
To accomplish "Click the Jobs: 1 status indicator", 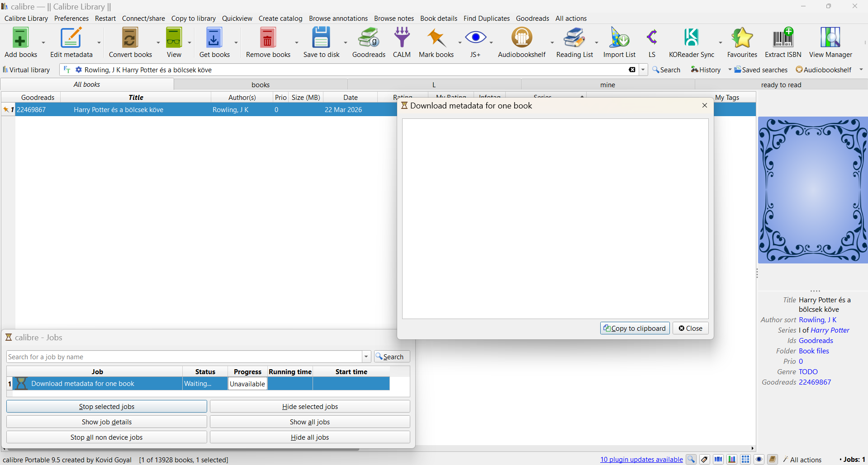I will pyautogui.click(x=852, y=460).
